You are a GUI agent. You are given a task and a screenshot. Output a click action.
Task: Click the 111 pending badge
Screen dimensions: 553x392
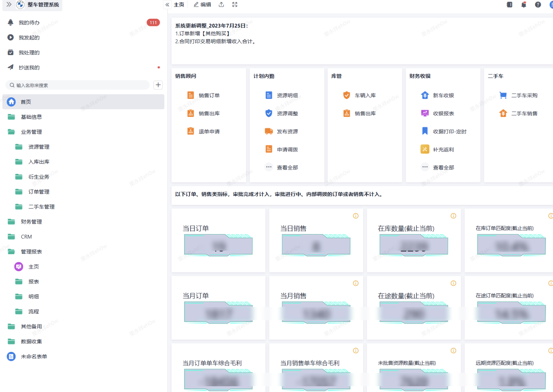coord(153,23)
